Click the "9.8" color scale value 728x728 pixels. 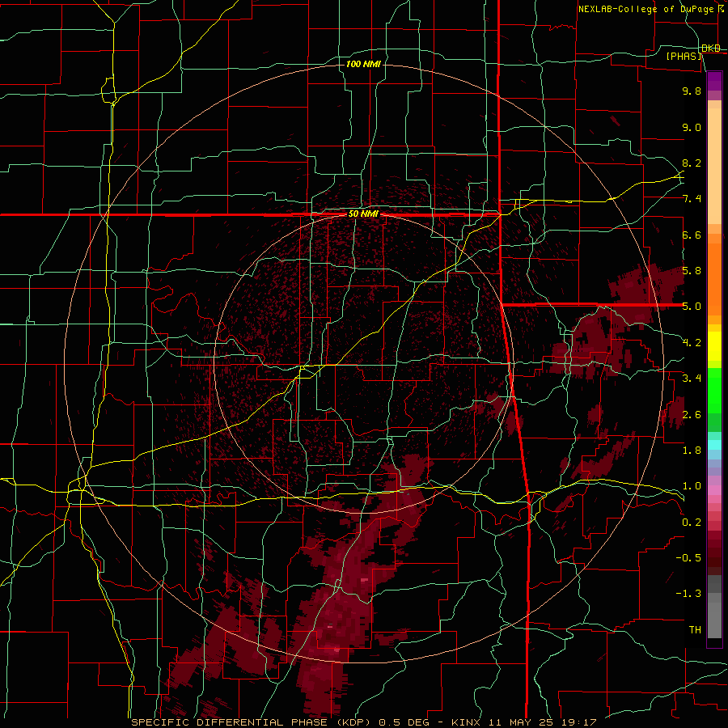tap(692, 91)
